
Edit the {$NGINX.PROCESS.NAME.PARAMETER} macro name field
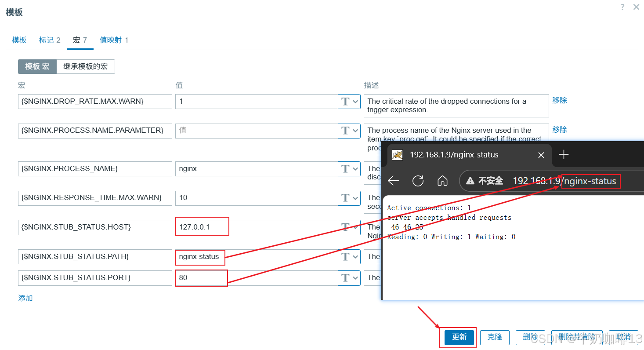[95, 131]
